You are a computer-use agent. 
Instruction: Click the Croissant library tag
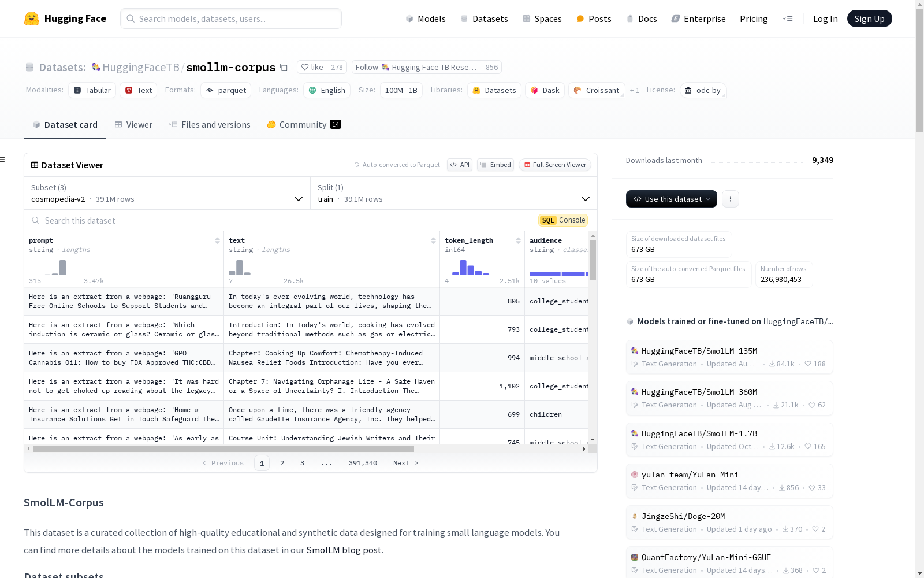[x=597, y=90]
